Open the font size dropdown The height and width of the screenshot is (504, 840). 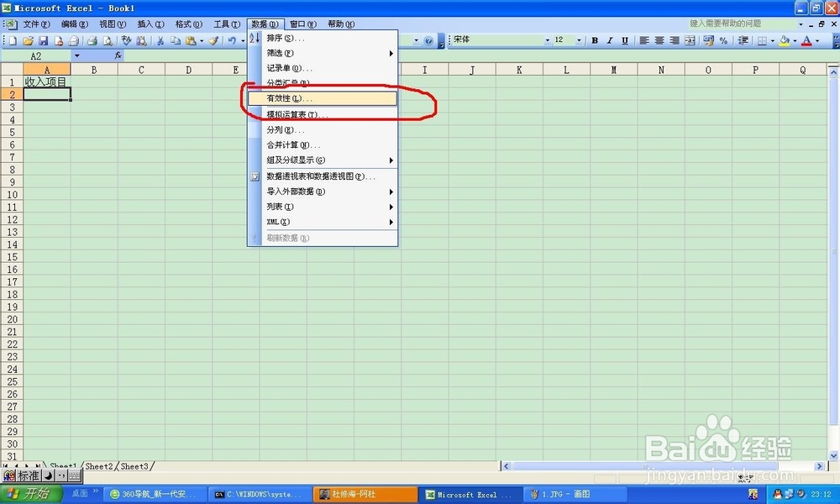(580, 40)
